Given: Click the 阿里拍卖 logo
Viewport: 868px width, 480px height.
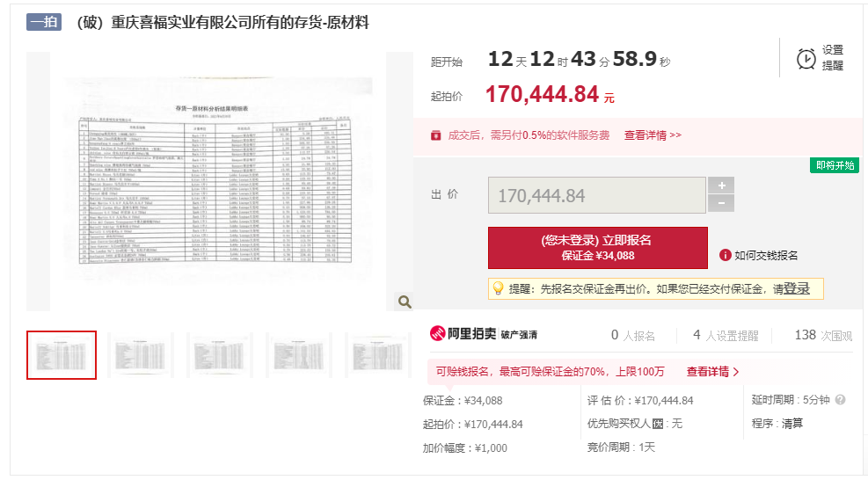Looking at the screenshot, I should (463, 333).
